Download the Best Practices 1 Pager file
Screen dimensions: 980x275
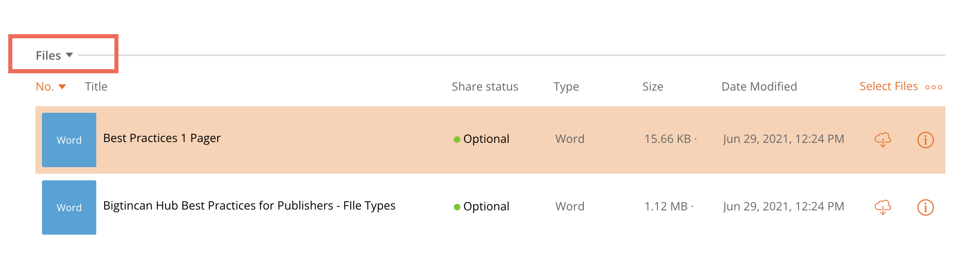click(882, 140)
